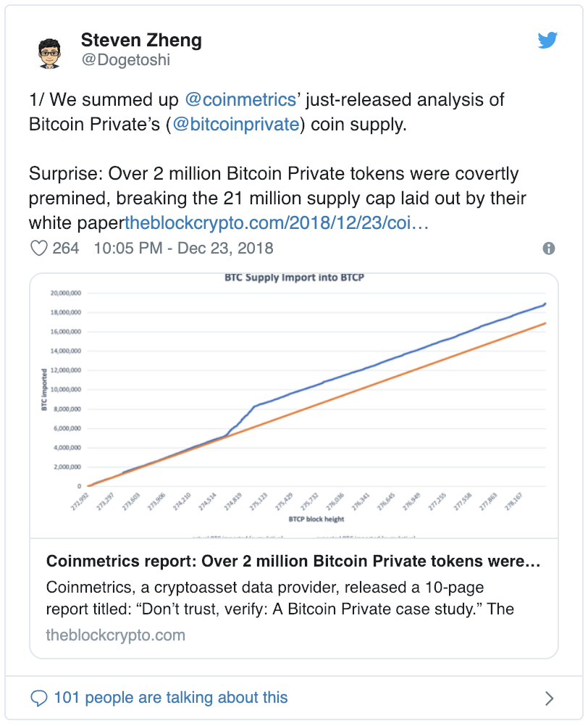The width and height of the screenshot is (588, 726).
Task: Open "101 people are talking about this"
Action: [170, 698]
